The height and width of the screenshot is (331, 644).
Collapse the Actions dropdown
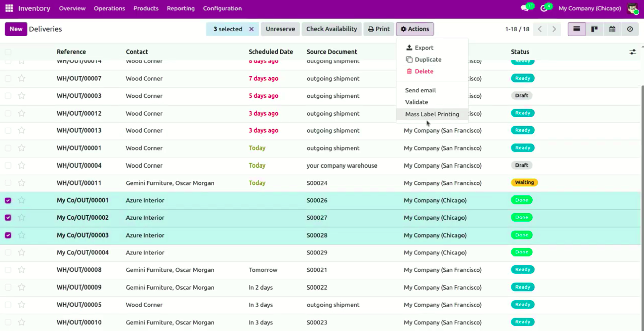[x=415, y=29]
